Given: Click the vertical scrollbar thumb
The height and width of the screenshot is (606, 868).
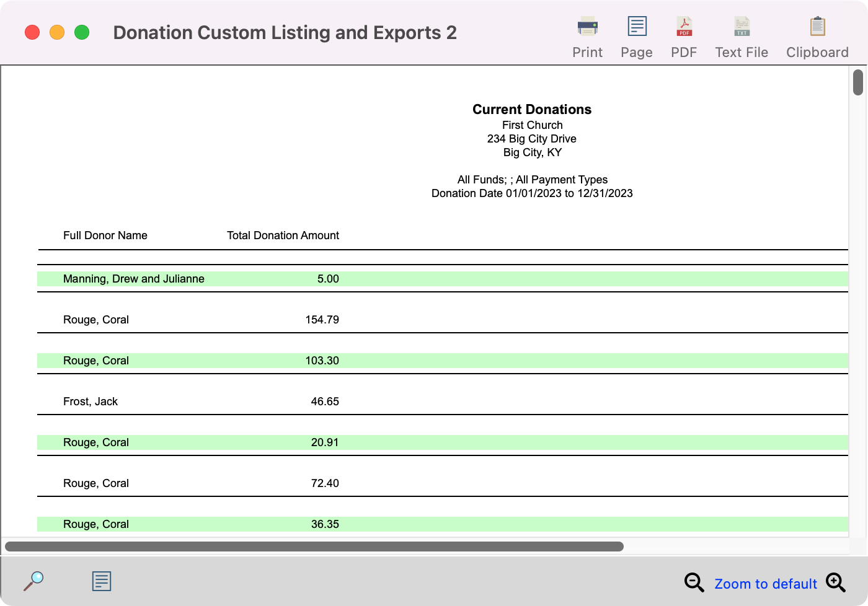Looking at the screenshot, I should (x=858, y=83).
